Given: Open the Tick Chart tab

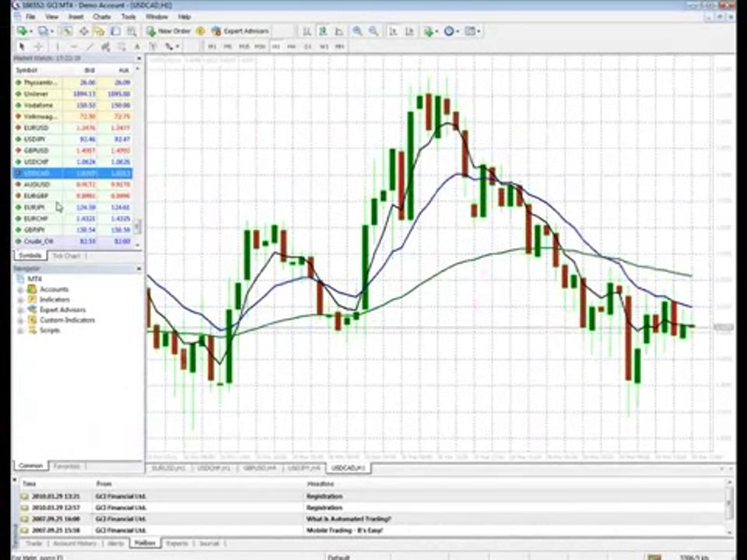Looking at the screenshot, I should coord(66,255).
